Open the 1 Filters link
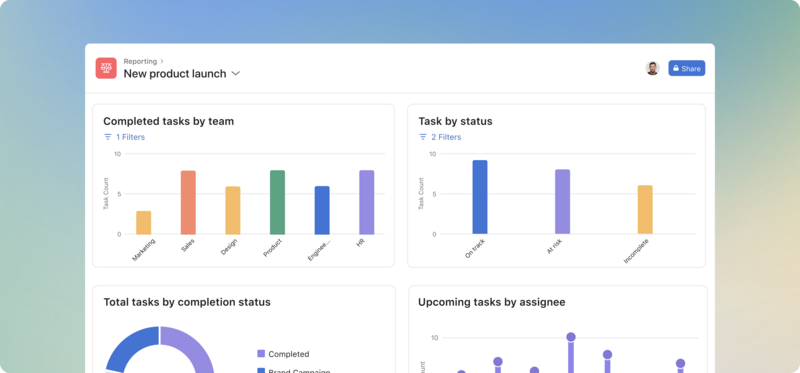Image resolution: width=800 pixels, height=373 pixels. click(x=131, y=137)
